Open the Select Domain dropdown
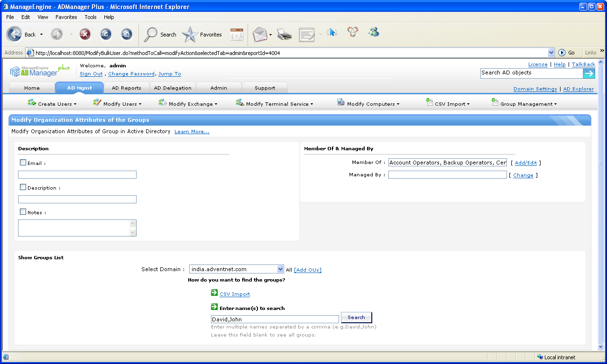607x364 pixels. [x=280, y=269]
